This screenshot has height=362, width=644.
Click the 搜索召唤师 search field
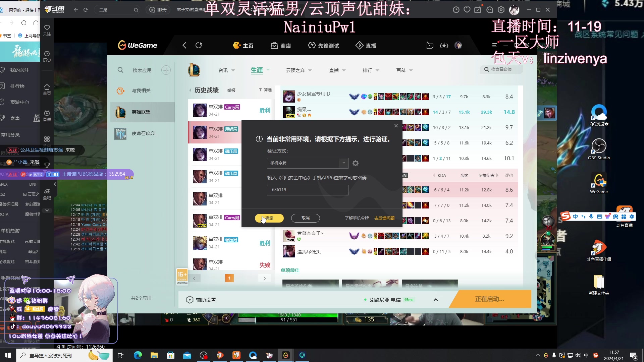click(x=501, y=69)
